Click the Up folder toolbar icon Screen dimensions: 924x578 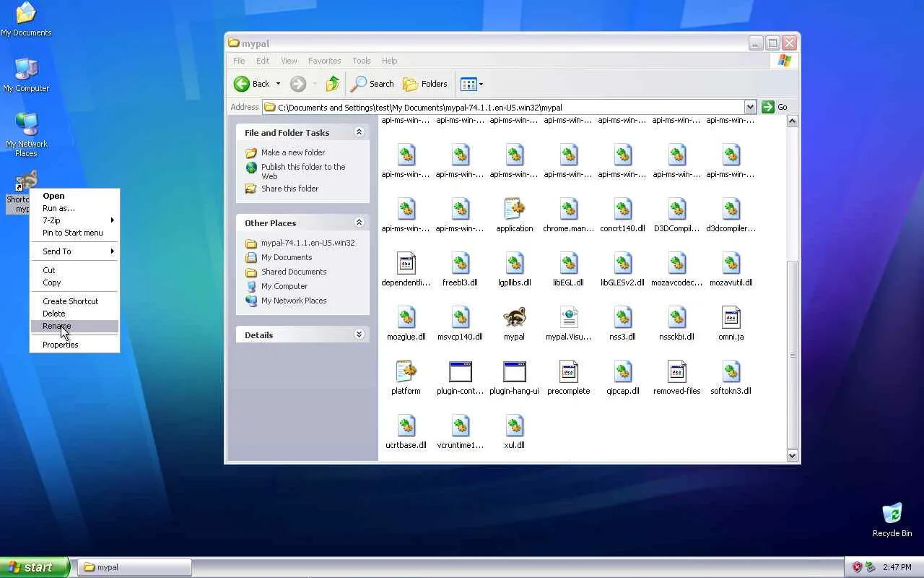click(332, 84)
